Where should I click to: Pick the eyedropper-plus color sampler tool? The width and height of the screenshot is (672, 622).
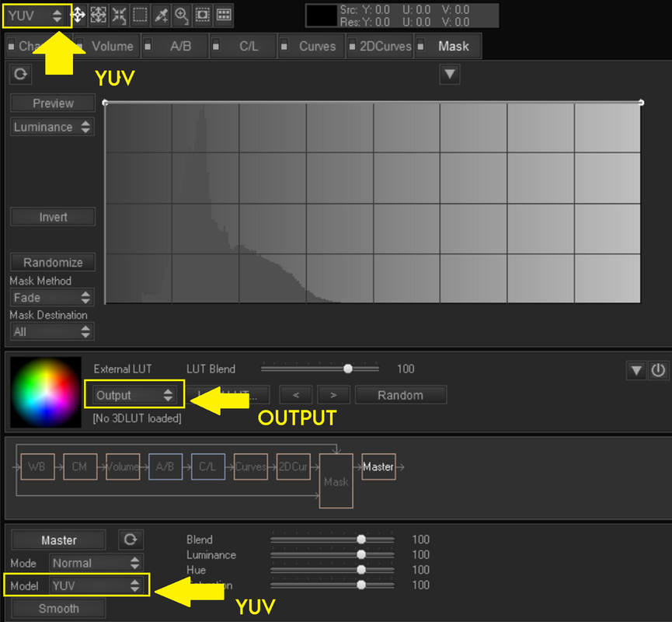pos(161,16)
